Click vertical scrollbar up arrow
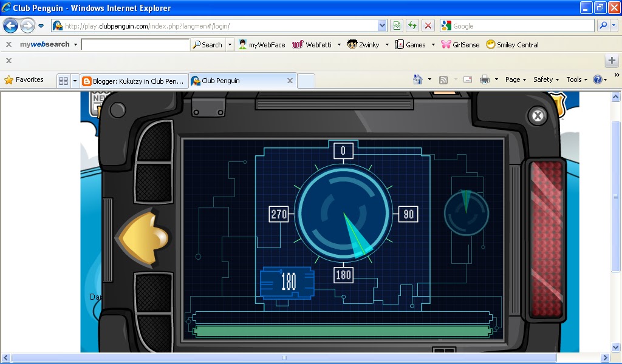Screen dimensions: 622x364 coord(616,96)
